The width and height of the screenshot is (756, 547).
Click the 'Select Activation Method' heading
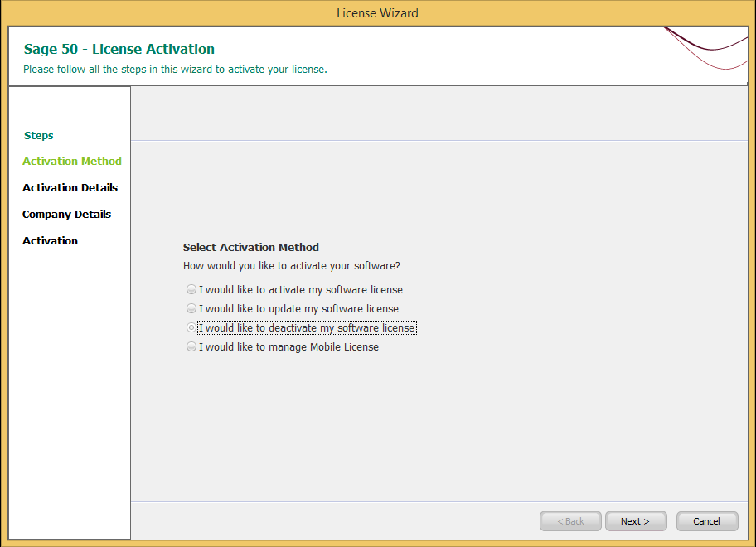coord(250,247)
